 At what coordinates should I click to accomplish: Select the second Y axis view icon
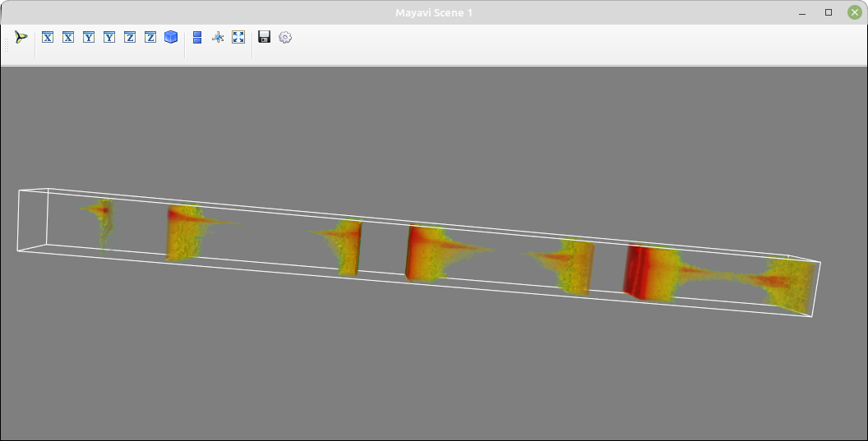[x=109, y=37]
